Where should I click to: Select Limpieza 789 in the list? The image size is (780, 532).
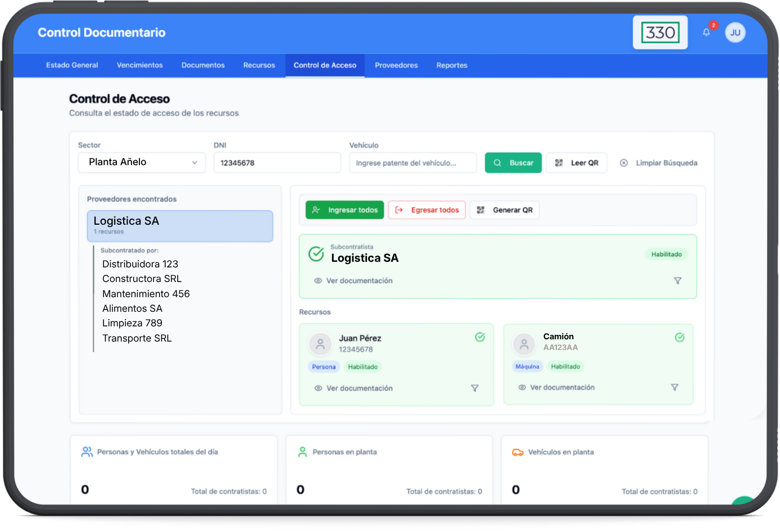[133, 323]
